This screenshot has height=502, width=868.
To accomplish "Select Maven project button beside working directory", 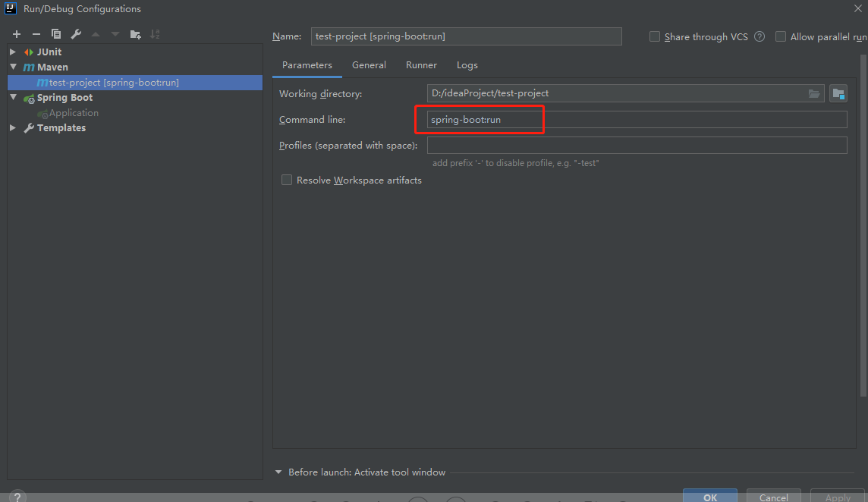I will pos(838,93).
